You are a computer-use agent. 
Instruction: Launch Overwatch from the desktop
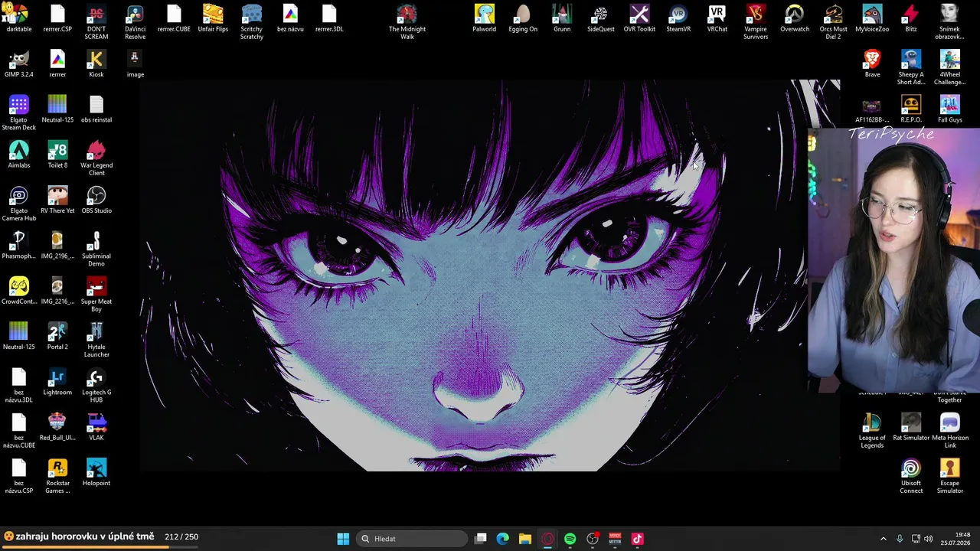795,19
